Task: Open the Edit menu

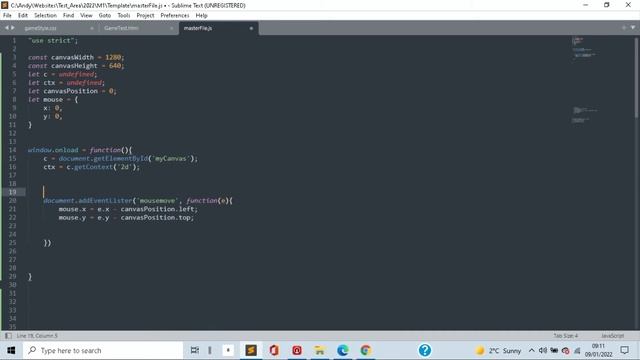Action: pyautogui.click(x=23, y=16)
